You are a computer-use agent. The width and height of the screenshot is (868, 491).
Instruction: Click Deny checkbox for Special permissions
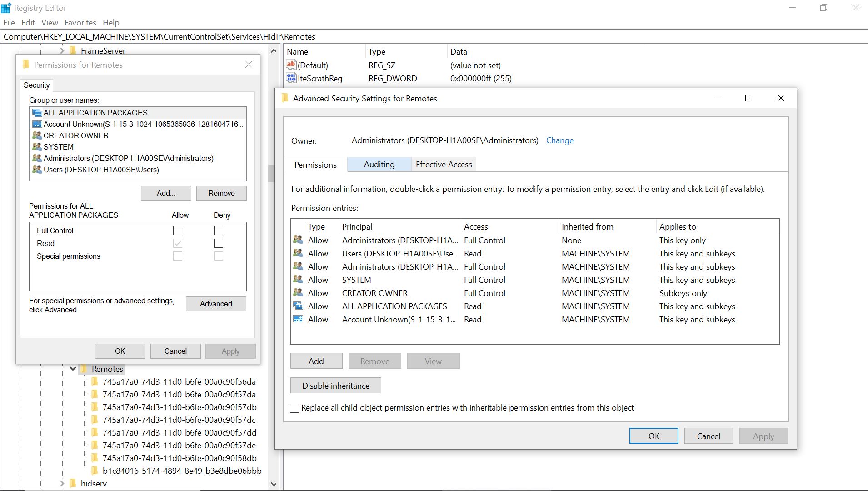[219, 256]
